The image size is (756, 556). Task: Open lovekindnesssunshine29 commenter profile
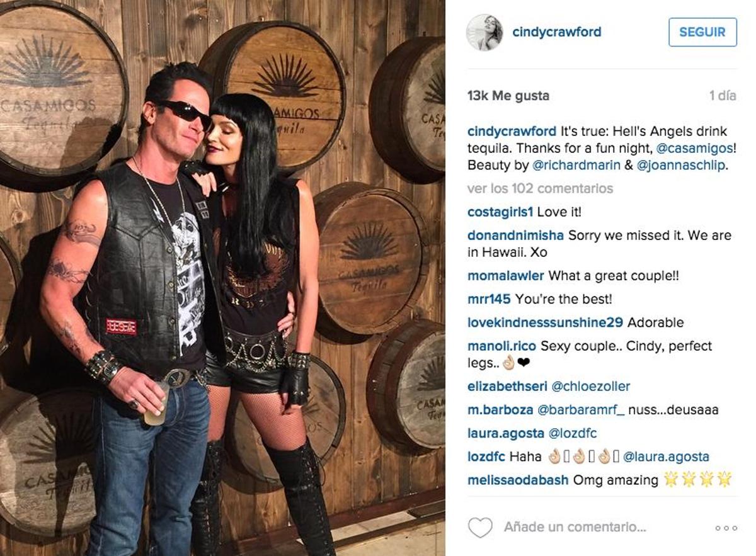(x=545, y=322)
